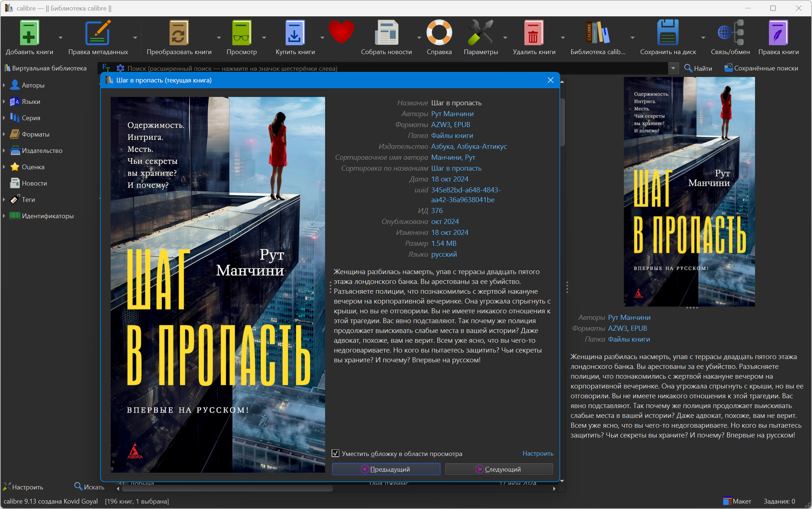The image size is (812, 509).
Task: Click Configure (Настроить) at bottom of tag browser
Action: 23,487
